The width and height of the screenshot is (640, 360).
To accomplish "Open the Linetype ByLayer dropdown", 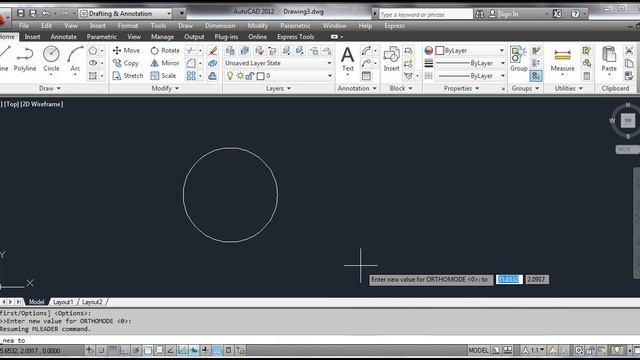I will pyautogui.click(x=470, y=76).
